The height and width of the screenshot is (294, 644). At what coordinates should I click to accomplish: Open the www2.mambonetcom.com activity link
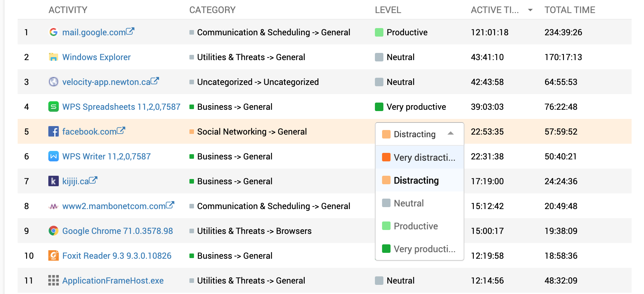[114, 206]
